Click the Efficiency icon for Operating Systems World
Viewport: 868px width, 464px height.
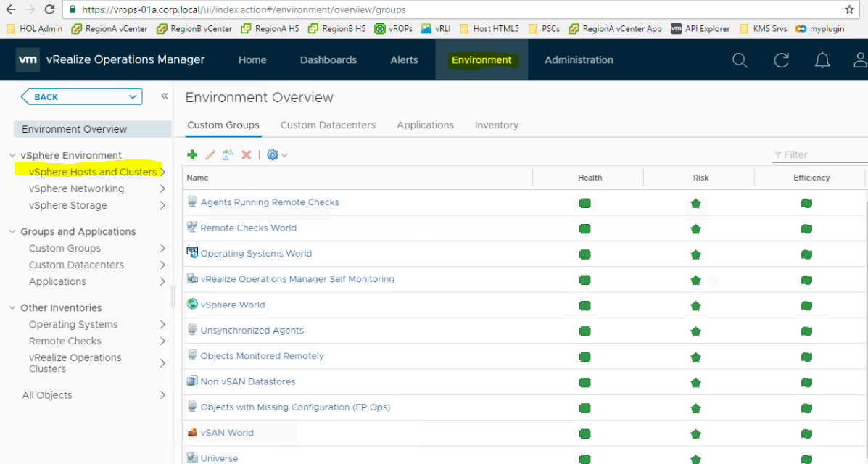pyautogui.click(x=806, y=254)
